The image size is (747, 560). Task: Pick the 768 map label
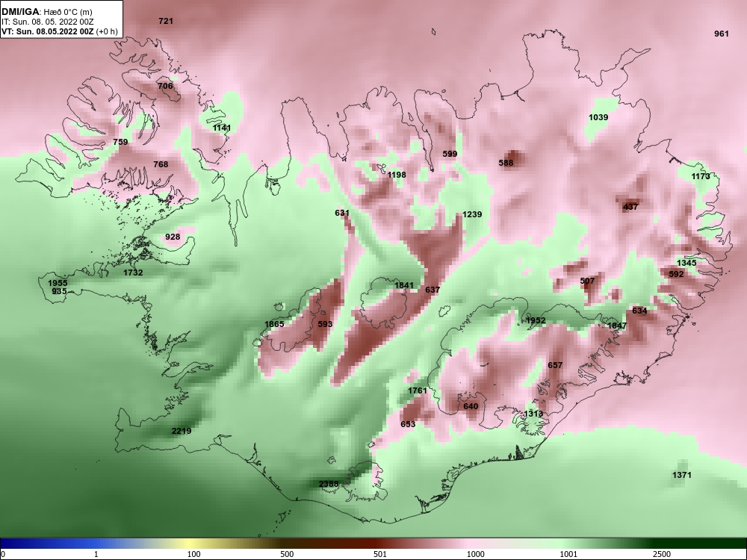(x=161, y=164)
